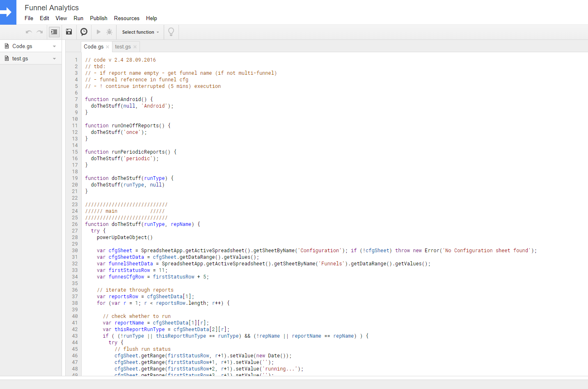588x389 pixels.
Task: Close the test.gs editor tab
Action: coord(135,47)
